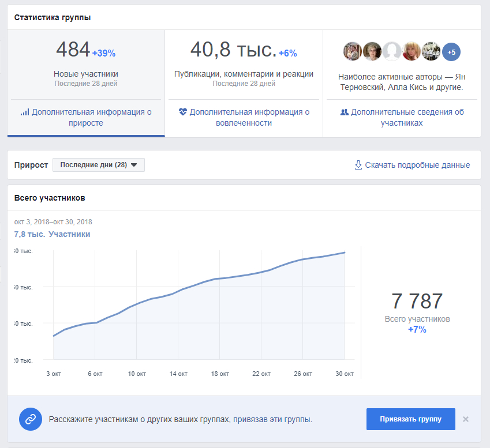Image resolution: width=490 pixels, height=448 pixels.
Task: Select the second active author avatar
Action: click(x=372, y=51)
